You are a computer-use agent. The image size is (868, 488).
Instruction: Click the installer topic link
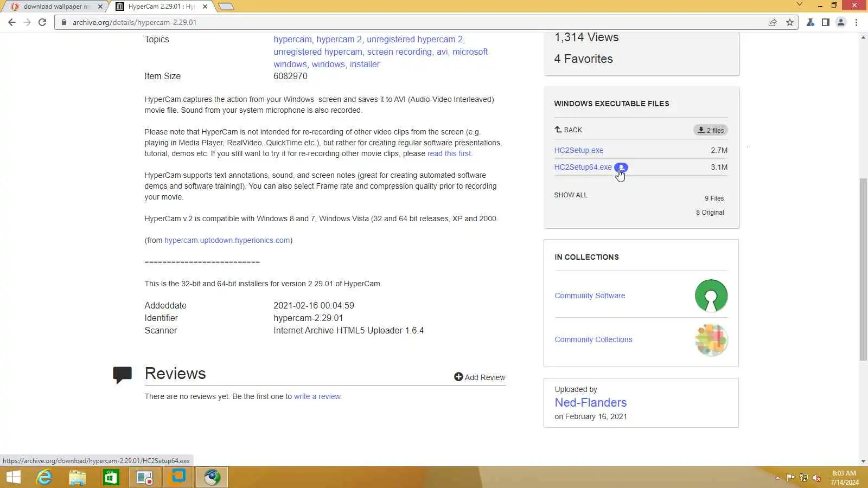[x=365, y=64]
